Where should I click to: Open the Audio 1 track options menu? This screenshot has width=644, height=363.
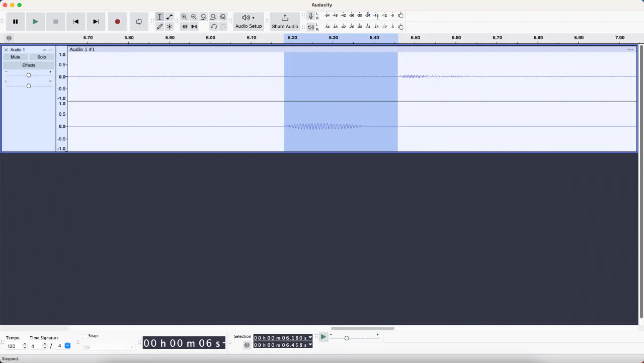(51, 50)
